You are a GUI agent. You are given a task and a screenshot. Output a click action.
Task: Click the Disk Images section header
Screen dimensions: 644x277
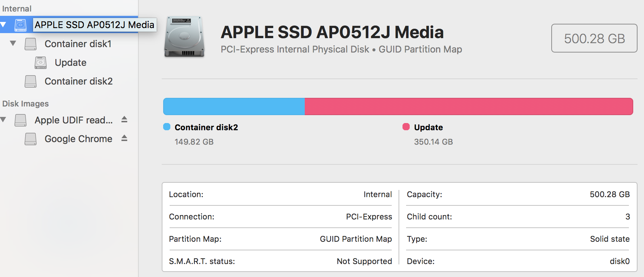[x=25, y=103]
